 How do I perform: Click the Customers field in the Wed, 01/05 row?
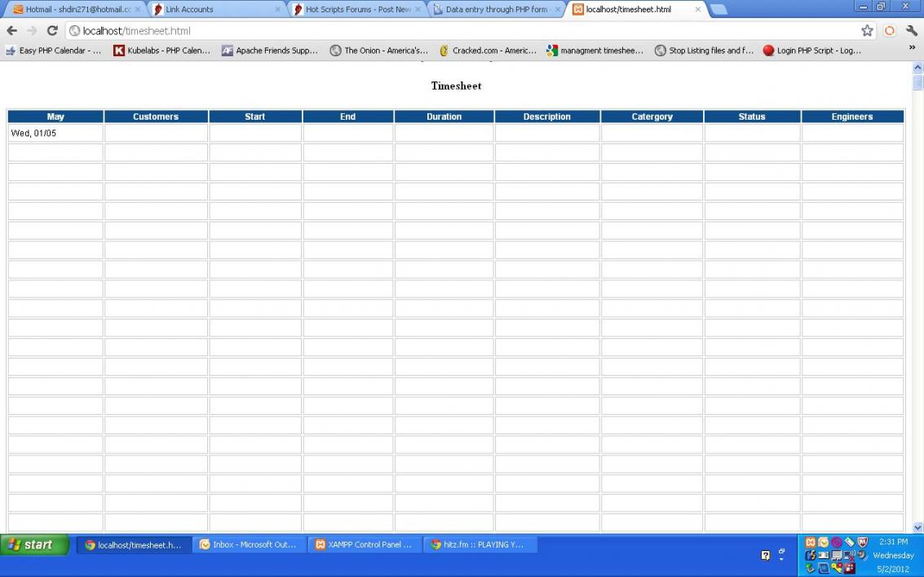click(x=156, y=133)
